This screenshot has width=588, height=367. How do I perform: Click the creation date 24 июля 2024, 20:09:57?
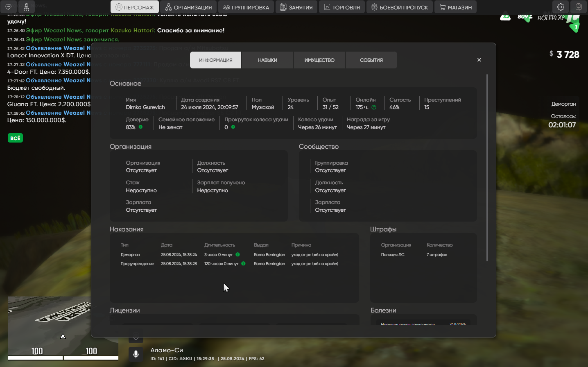pyautogui.click(x=210, y=107)
